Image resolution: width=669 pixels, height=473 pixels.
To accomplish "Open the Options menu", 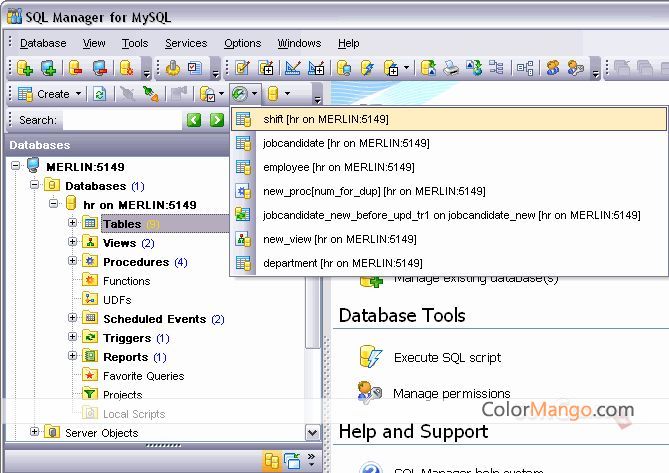I will tap(242, 43).
